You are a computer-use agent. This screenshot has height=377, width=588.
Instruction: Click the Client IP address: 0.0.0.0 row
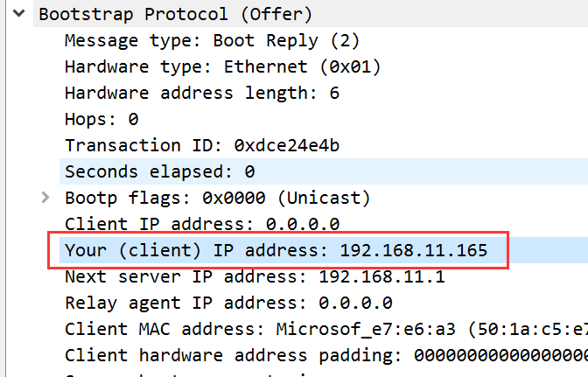(x=201, y=224)
